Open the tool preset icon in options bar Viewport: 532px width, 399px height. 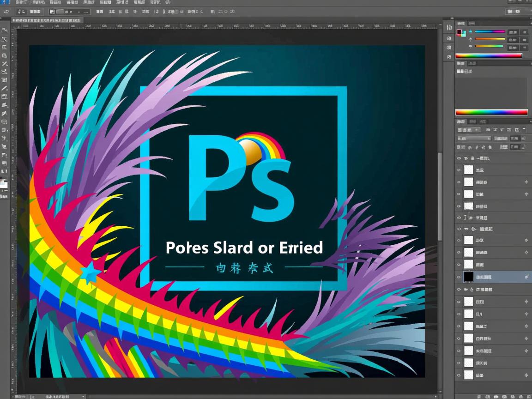point(21,11)
